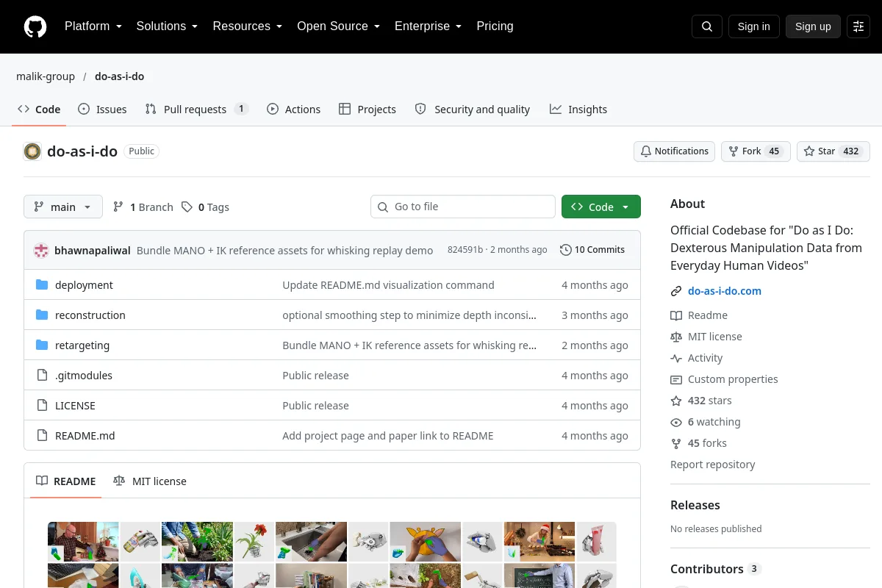Fork the repository with Fork button
The height and width of the screenshot is (588, 882).
coord(756,151)
